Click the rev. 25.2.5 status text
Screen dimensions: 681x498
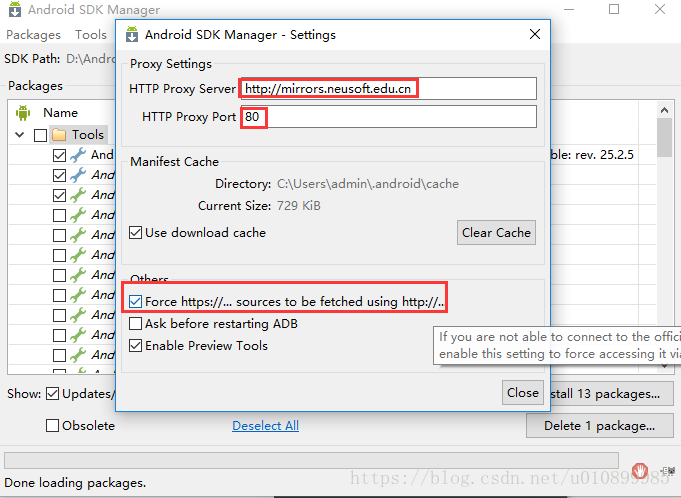click(x=604, y=155)
